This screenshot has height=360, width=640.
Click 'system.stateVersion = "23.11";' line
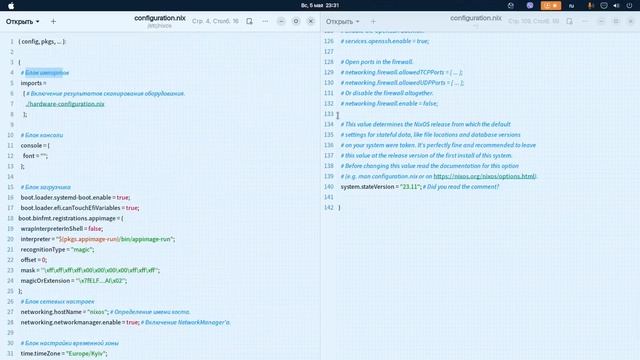[380, 187]
